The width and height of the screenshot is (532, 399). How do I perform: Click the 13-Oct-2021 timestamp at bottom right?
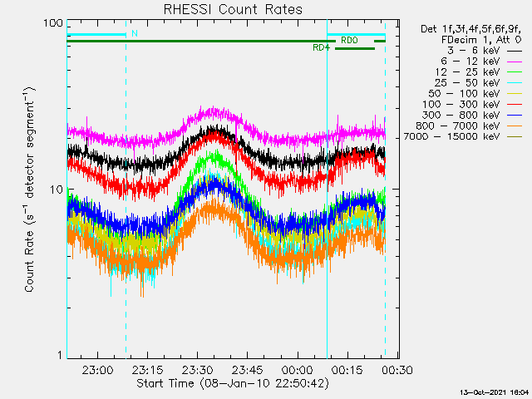coord(494,391)
